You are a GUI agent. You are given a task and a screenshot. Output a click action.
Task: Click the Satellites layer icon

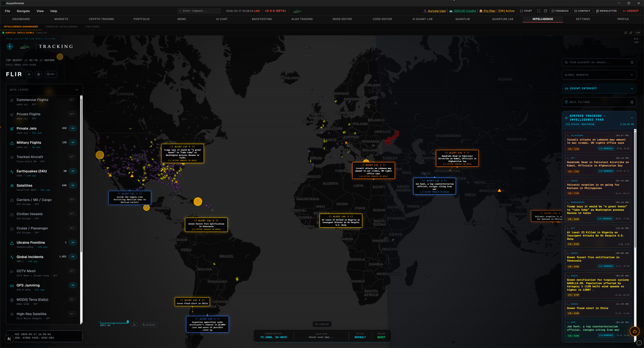tap(12, 186)
